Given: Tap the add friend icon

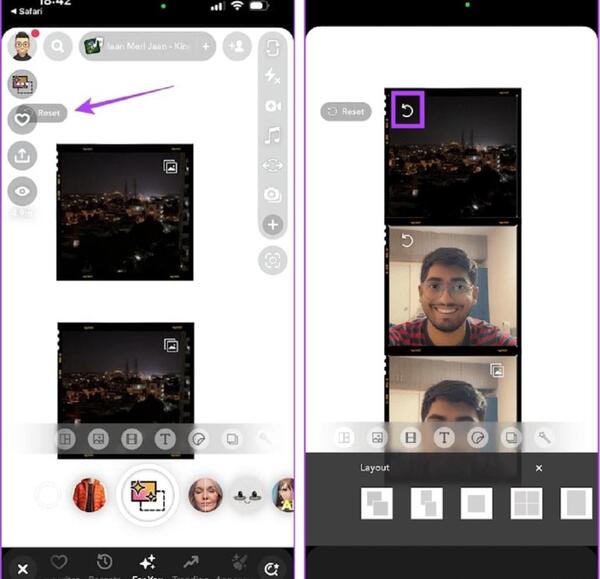Looking at the screenshot, I should (237, 46).
